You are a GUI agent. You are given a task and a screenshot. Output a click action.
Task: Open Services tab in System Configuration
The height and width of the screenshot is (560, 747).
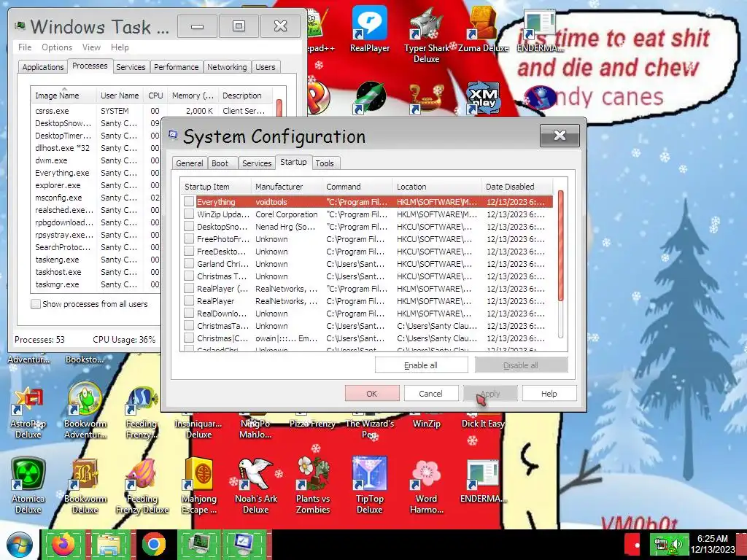point(257,163)
